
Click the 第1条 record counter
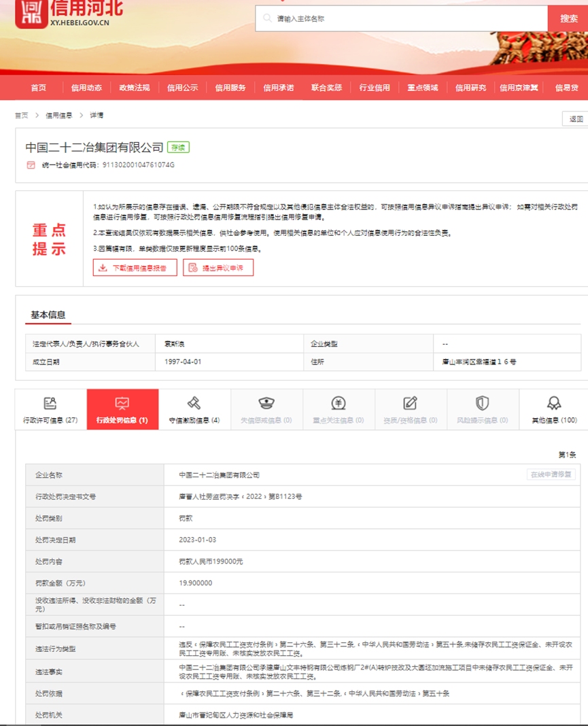(x=567, y=455)
